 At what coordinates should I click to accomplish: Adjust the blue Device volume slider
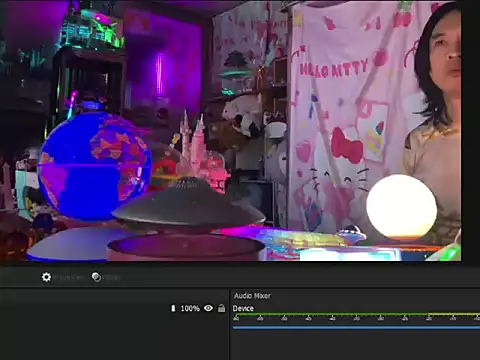[x=356, y=328]
